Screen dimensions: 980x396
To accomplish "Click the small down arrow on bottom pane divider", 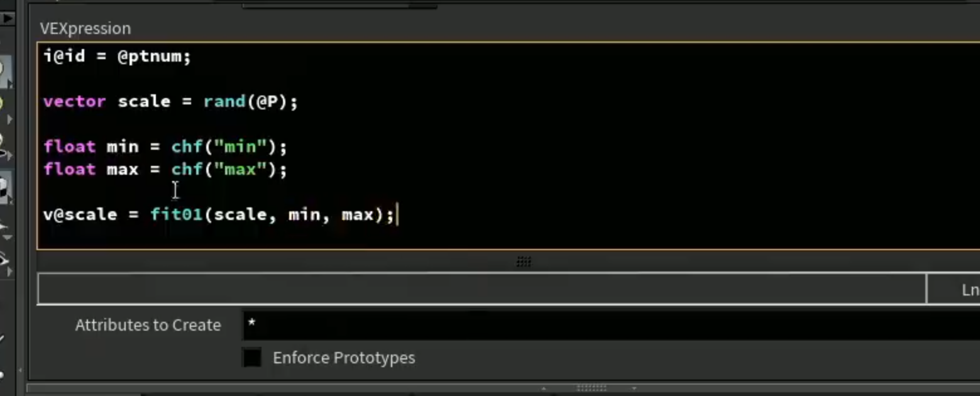I will coord(634,388).
